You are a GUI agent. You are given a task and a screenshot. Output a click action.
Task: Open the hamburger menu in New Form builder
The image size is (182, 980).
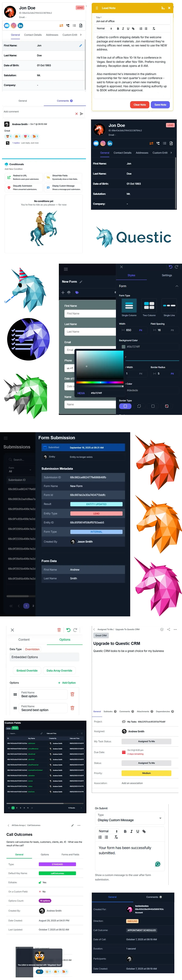click(x=66, y=269)
